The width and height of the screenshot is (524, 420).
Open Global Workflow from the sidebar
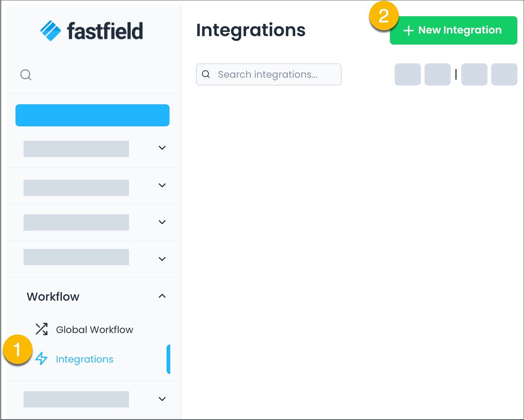click(94, 329)
